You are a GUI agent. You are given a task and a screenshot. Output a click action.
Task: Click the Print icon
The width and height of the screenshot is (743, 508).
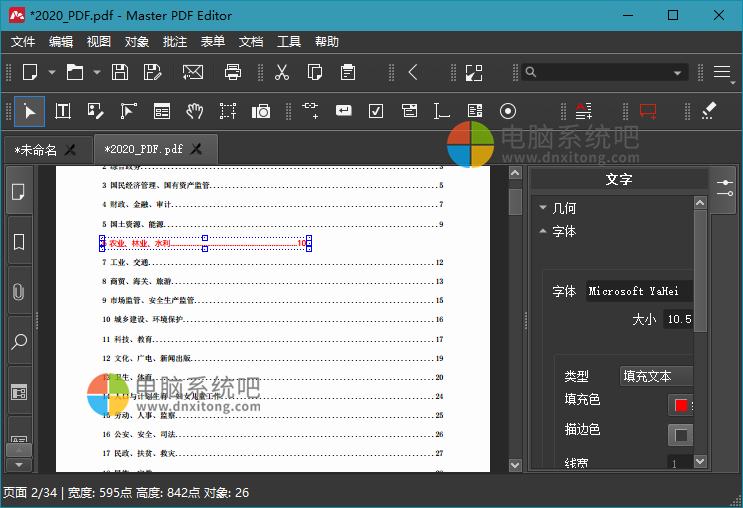(233, 73)
